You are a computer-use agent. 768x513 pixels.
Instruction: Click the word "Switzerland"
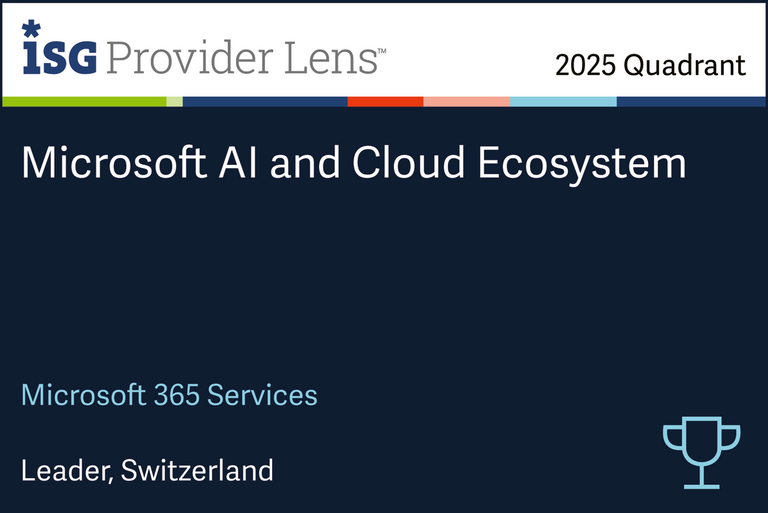pos(197,469)
